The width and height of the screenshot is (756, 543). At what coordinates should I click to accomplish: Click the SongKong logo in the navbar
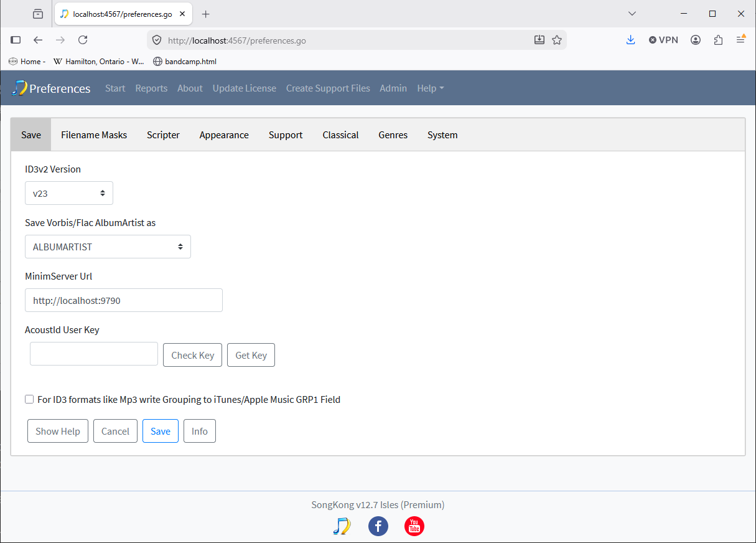[x=20, y=88]
